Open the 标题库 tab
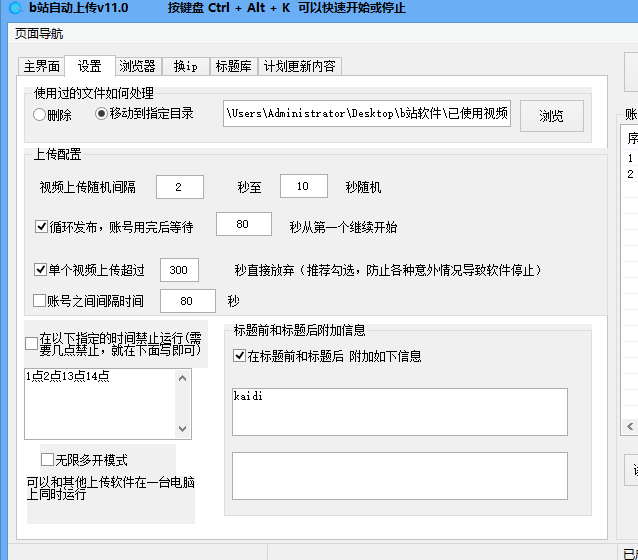638x560 pixels. click(234, 66)
